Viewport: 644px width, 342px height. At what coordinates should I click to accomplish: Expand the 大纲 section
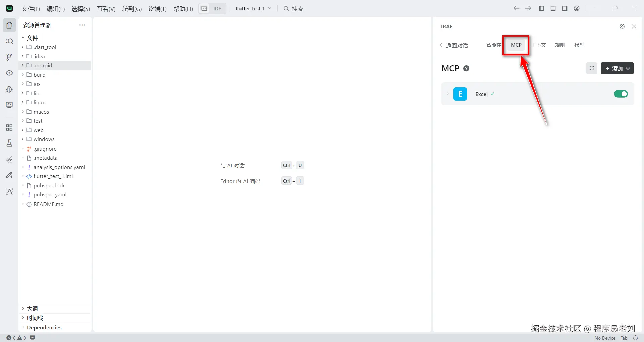pyautogui.click(x=32, y=309)
